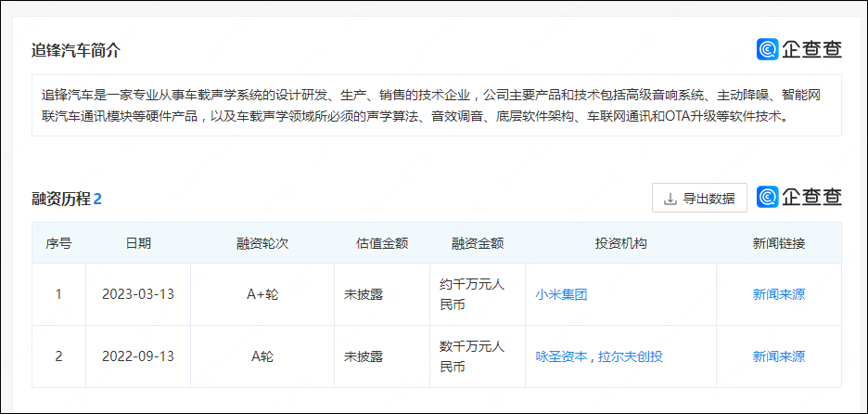Click the 新闻链接 column header
Image resolution: width=868 pixels, height=414 pixels.
778,243
